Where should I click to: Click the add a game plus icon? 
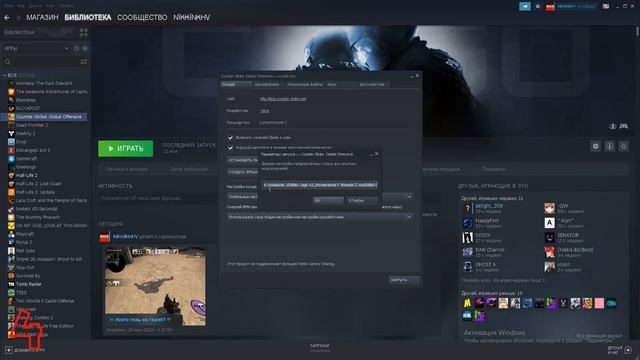[x=9, y=350]
